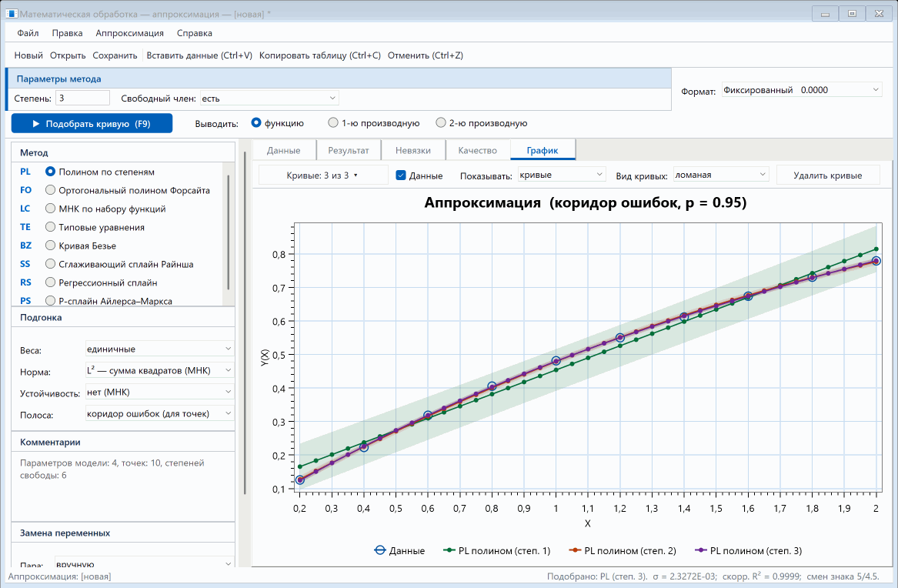898x588 pixels.
Task: Click the SS smoothing spline code icon
Action: pyautogui.click(x=25, y=264)
